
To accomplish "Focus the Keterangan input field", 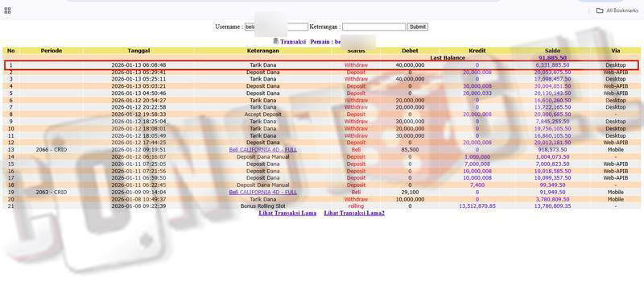I will (374, 27).
